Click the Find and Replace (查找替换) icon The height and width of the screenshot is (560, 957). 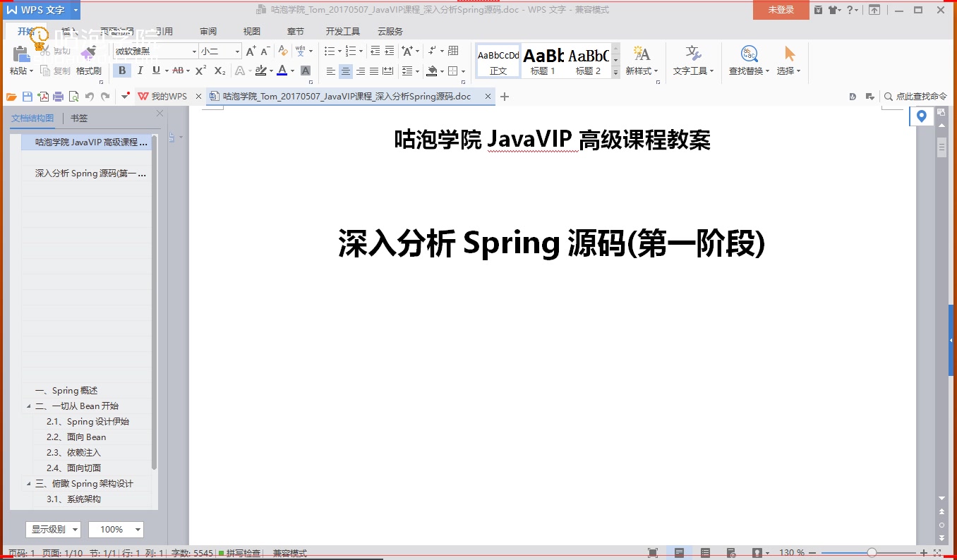click(749, 54)
